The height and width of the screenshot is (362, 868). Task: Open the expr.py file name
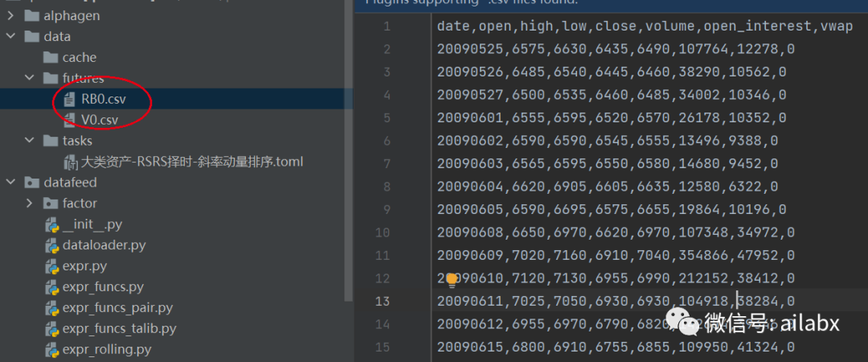point(84,266)
